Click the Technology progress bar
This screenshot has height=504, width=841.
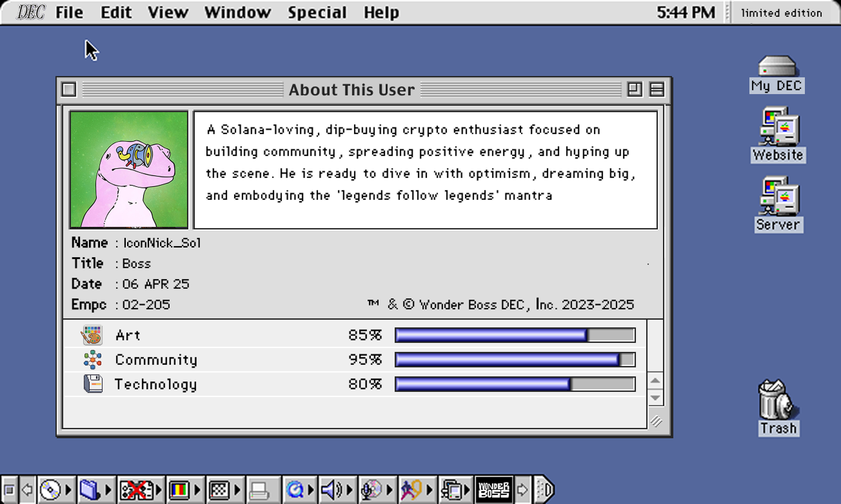pos(515,384)
